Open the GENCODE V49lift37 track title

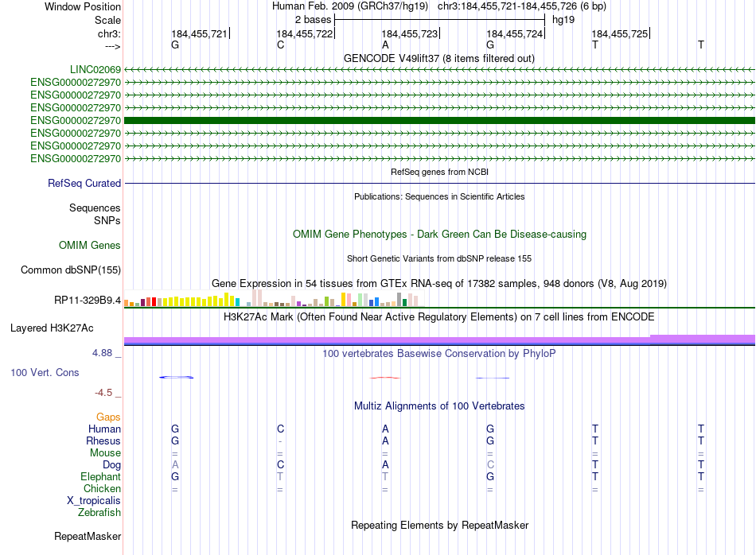pyautogui.click(x=438, y=59)
